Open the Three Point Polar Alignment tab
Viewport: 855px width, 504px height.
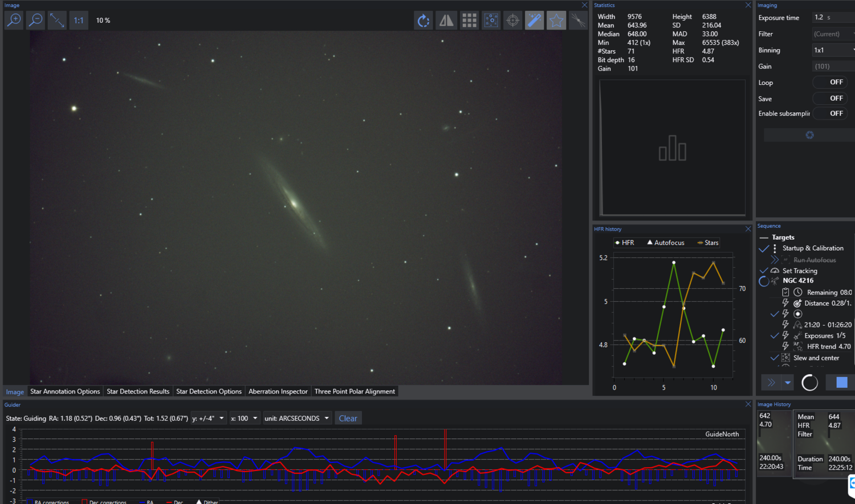355,391
